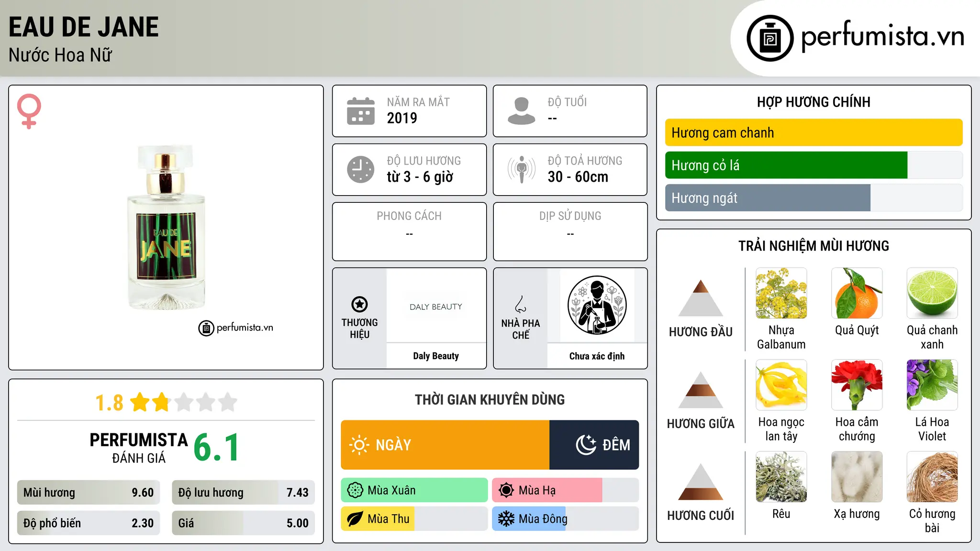This screenshot has height=551, width=980.
Task: Open the Rêu note image
Action: click(781, 477)
